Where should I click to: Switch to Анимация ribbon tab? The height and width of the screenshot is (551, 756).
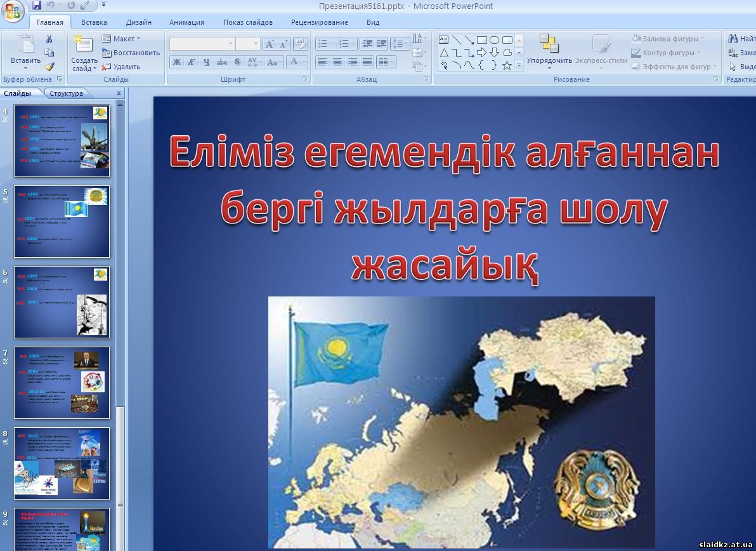pyautogui.click(x=186, y=22)
